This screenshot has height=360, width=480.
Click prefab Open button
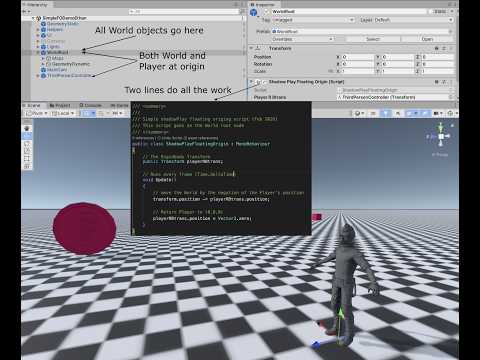pos(427,39)
